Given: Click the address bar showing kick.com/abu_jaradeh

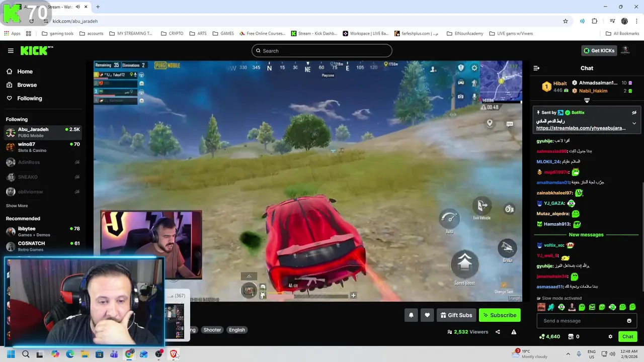Looking at the screenshot, I should pyautogui.click(x=302, y=21).
